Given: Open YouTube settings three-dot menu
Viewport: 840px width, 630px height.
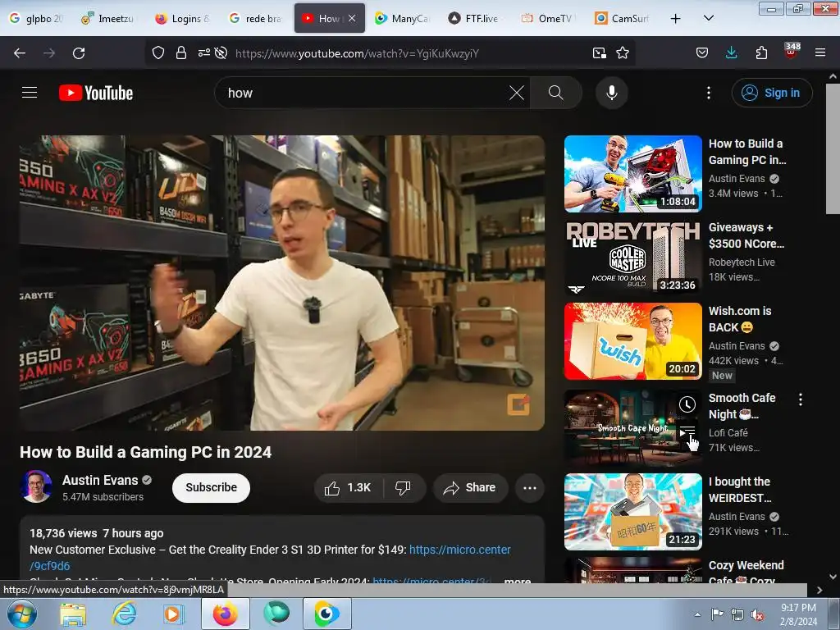Looking at the screenshot, I should [x=708, y=93].
